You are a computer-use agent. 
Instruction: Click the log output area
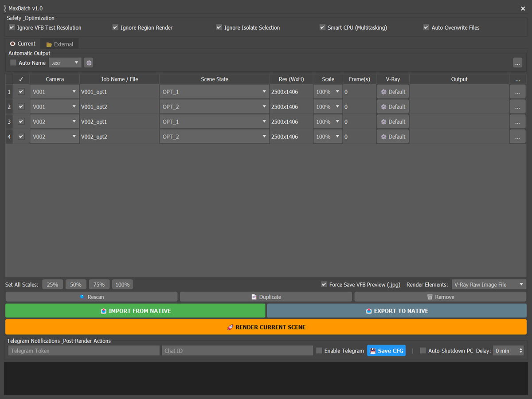click(x=267, y=378)
